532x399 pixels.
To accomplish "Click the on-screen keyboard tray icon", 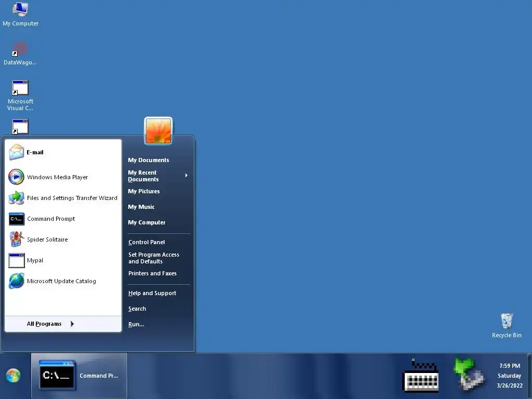I will coord(421,376).
